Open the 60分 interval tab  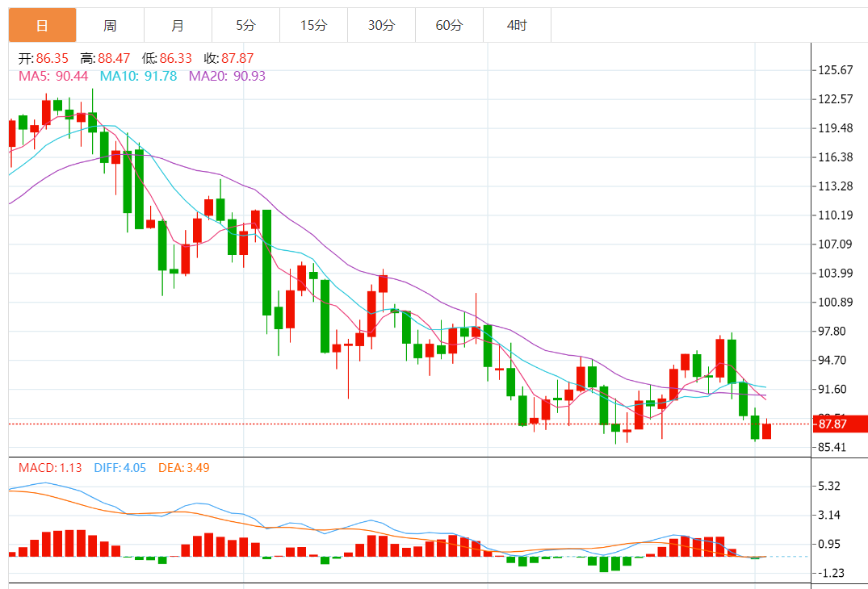coord(449,25)
